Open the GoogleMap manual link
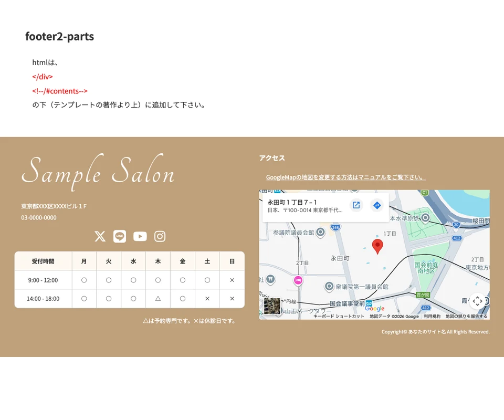The height and width of the screenshot is (420, 504). pos(345,177)
